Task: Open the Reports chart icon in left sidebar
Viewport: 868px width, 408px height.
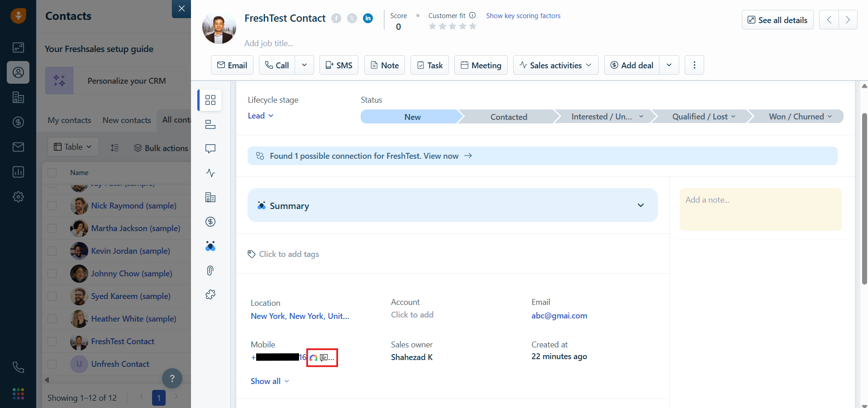Action: [x=18, y=172]
